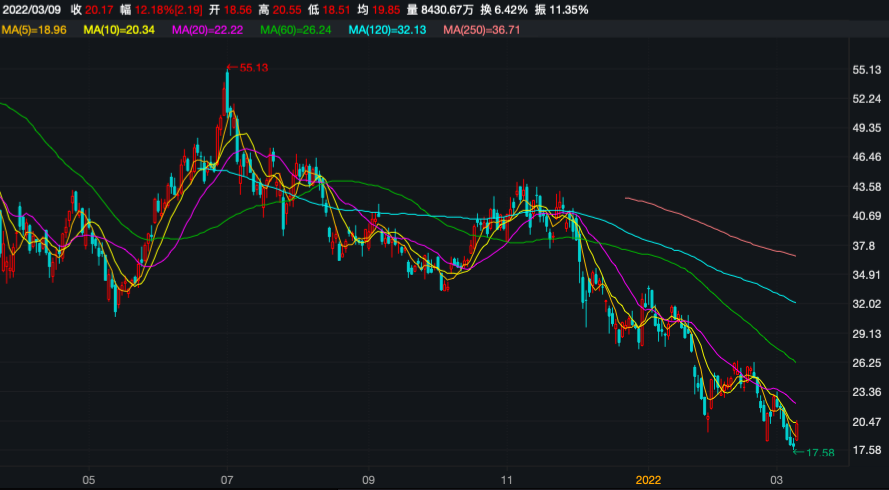Select the 2022 year label on time axis
The width and height of the screenshot is (889, 490).
tap(649, 480)
